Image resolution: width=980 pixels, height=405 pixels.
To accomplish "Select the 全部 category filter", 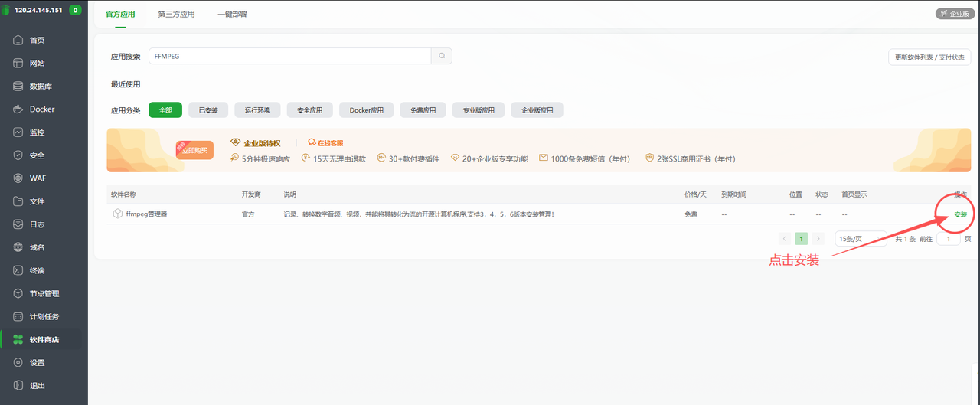I will pos(165,110).
